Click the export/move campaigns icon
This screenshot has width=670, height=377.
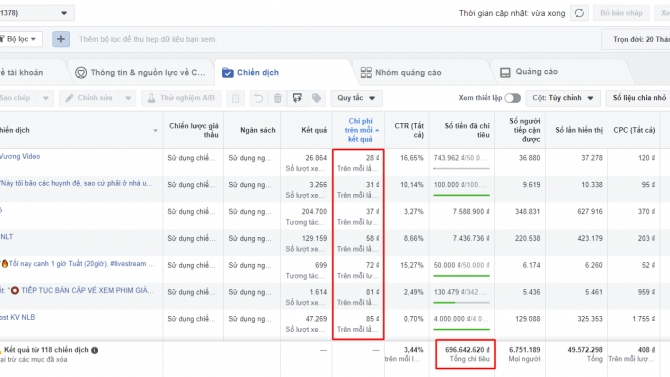[297, 98]
